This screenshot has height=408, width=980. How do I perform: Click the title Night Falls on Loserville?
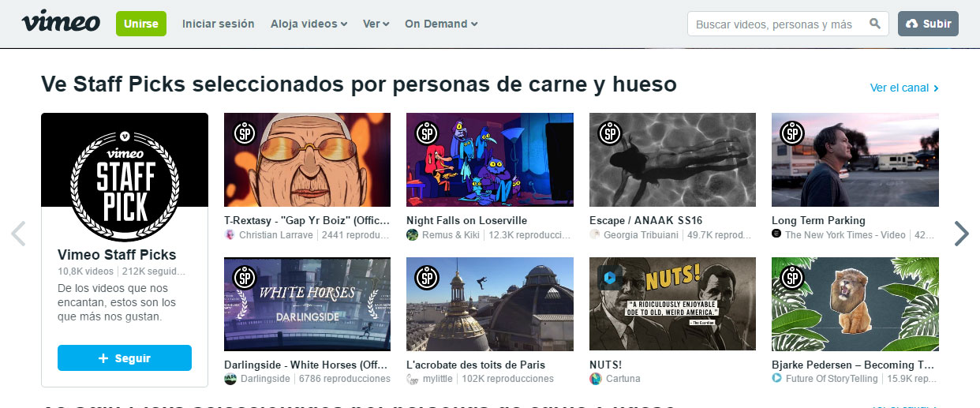[466, 220]
